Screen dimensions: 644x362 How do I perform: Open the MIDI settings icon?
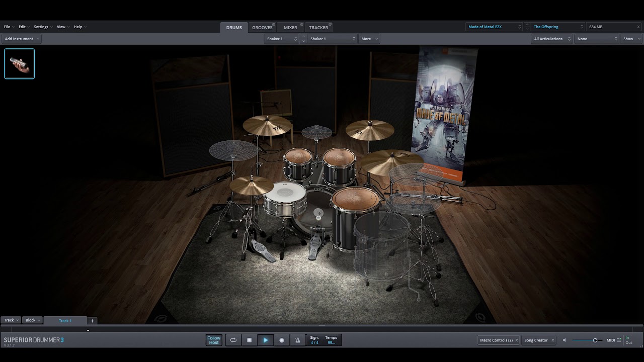coord(619,340)
